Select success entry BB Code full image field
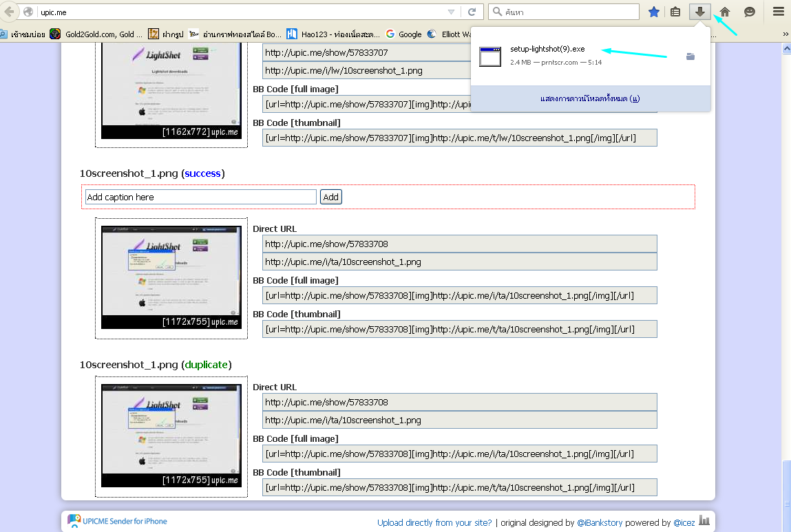The height and width of the screenshot is (532, 791). coord(460,295)
